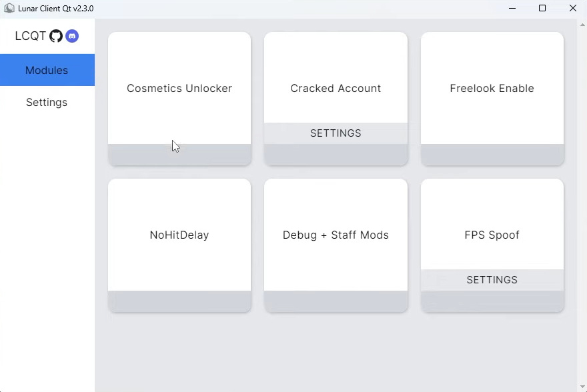Open the Discord icon link

coord(72,36)
